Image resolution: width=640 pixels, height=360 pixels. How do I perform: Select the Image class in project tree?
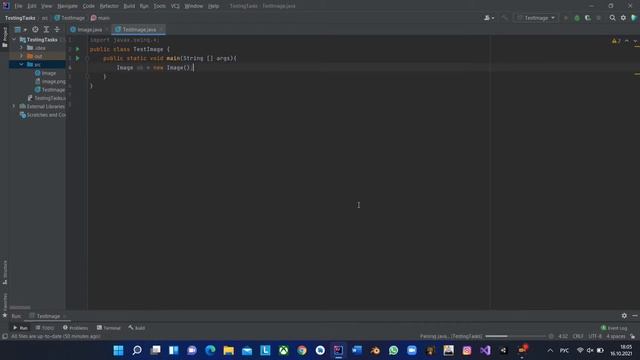[45, 73]
